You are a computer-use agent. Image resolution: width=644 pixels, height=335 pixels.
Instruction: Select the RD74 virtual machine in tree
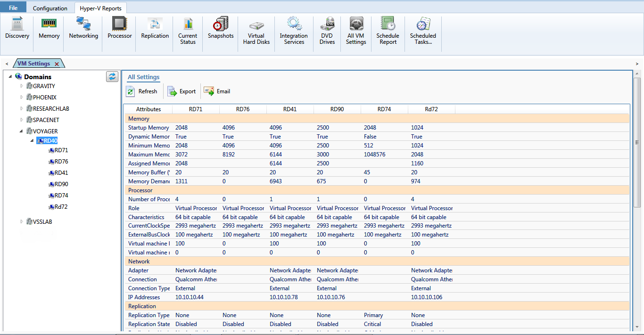pos(61,196)
